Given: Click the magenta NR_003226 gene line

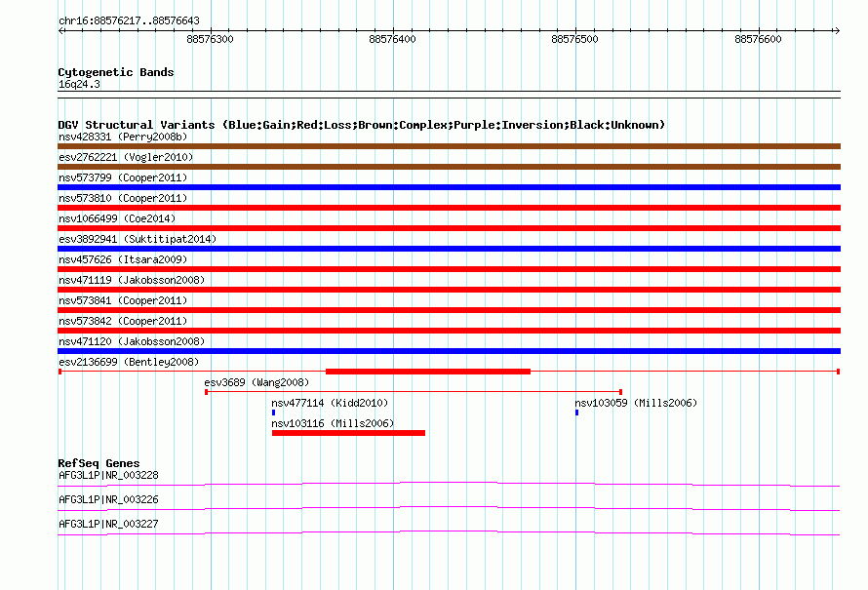Looking at the screenshot, I should (449, 509).
